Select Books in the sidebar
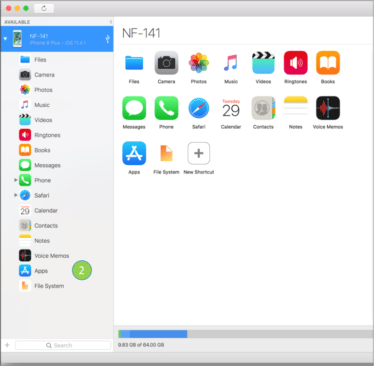 pos(57,150)
